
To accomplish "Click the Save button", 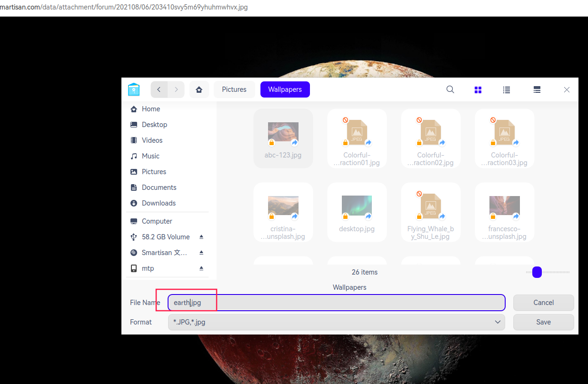I will [544, 322].
